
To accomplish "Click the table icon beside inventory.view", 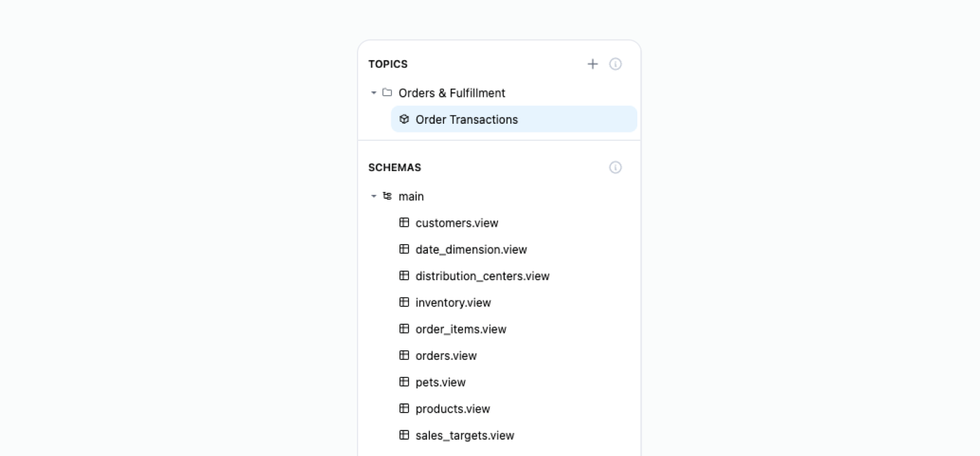I will [404, 302].
